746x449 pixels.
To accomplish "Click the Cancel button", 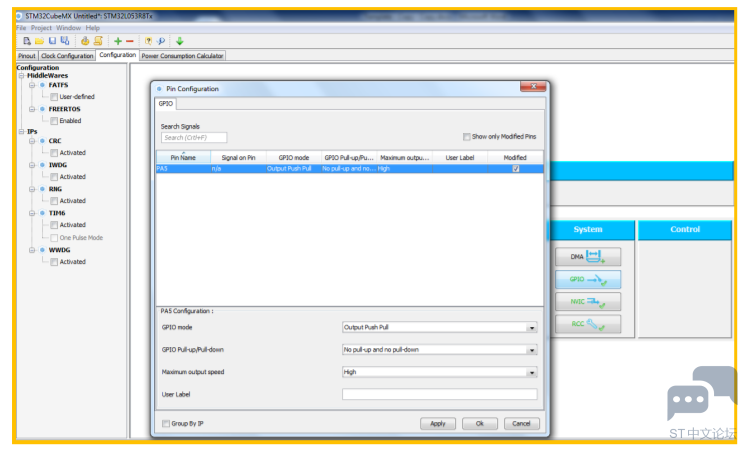I will coord(521,424).
